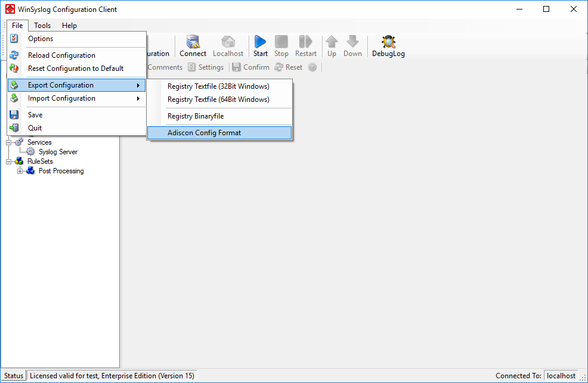Select Reset Configuration to Default
This screenshot has width=588, height=383.
[x=76, y=68]
